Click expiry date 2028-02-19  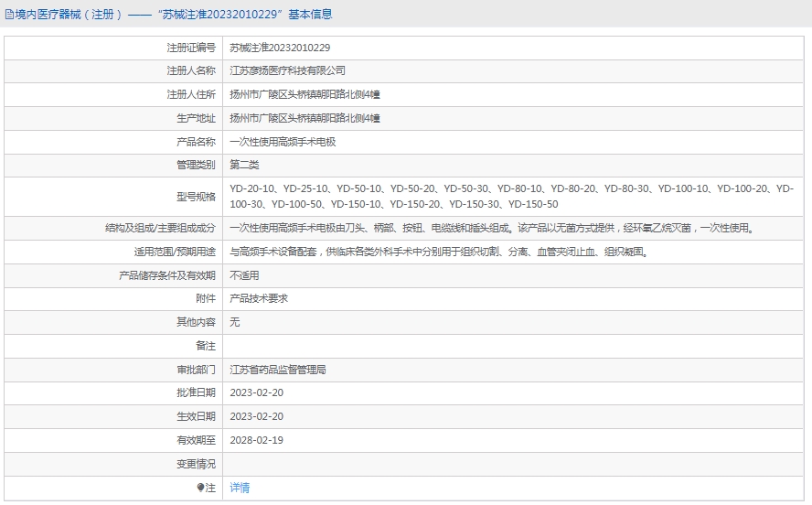[x=256, y=441]
